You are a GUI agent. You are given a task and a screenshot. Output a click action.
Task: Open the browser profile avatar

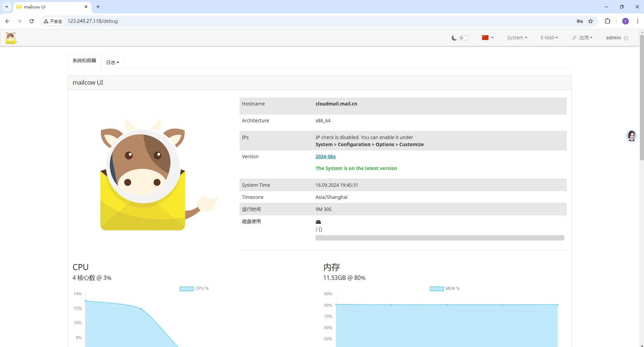click(626, 21)
